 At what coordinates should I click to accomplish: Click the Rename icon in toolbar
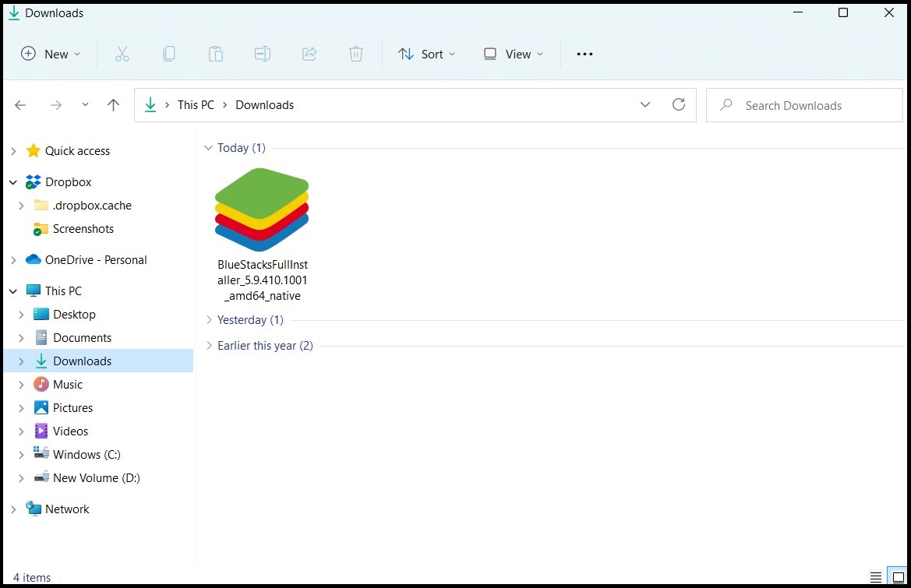coord(263,54)
